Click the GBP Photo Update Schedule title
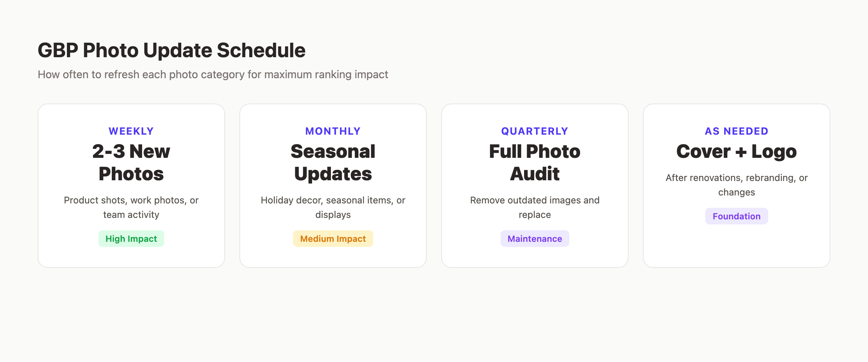868x362 pixels. coord(171,50)
